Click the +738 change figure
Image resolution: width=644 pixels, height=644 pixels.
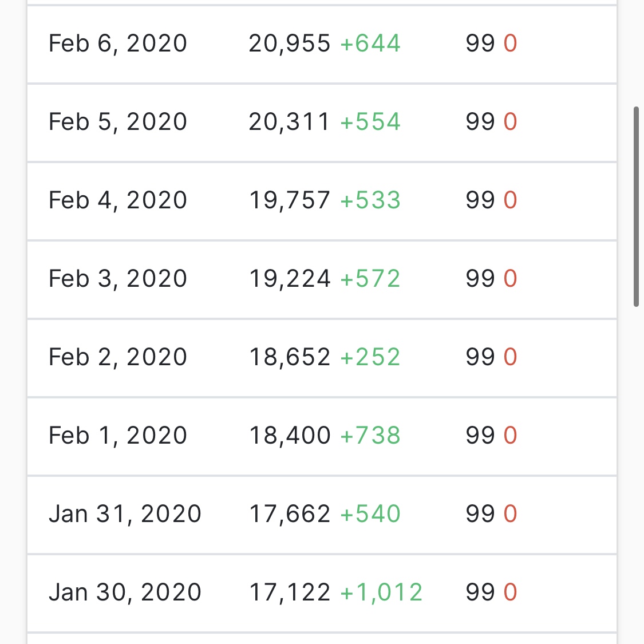[370, 436]
